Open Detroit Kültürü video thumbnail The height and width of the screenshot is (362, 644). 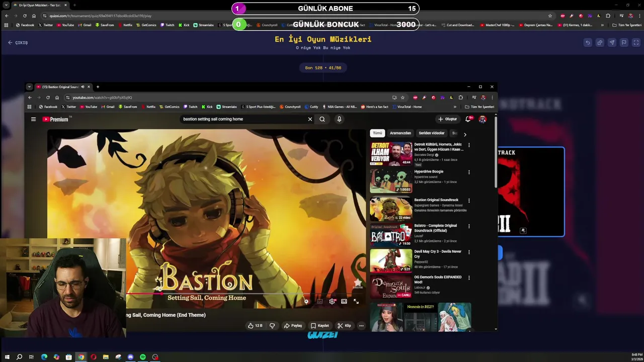tap(391, 153)
